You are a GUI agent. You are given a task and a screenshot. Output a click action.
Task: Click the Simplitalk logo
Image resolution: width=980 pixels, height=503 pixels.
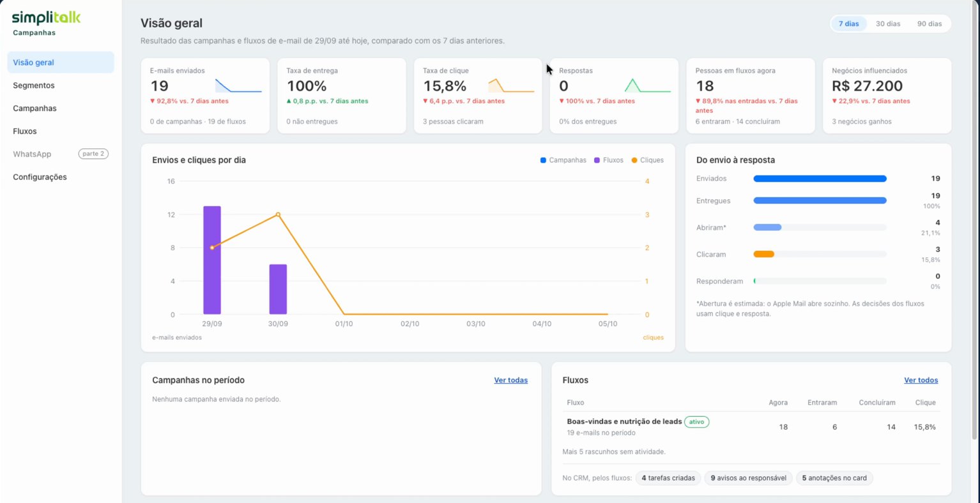(46, 18)
